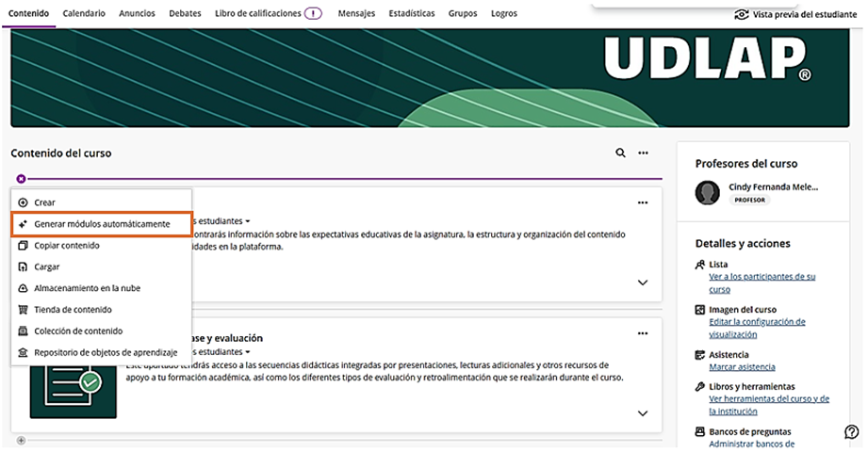Click the Asistencia icon

[x=700, y=355]
